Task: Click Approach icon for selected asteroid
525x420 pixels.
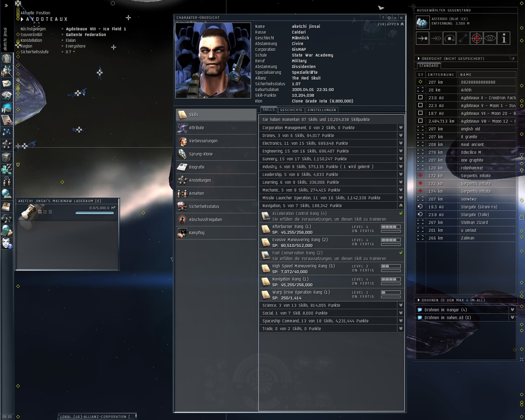Action: [x=422, y=38]
